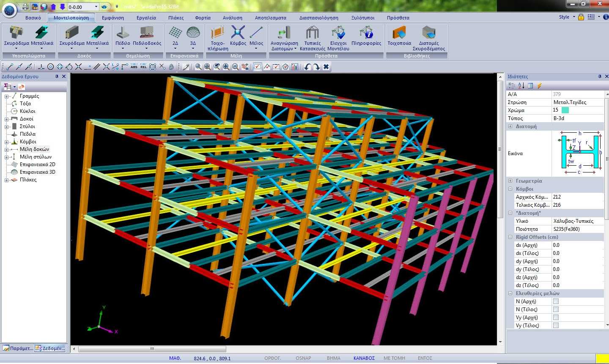Viewport: 609px width, 364px height.
Task: Switch to Παράμετ... bottom panel tab
Action: (x=18, y=348)
